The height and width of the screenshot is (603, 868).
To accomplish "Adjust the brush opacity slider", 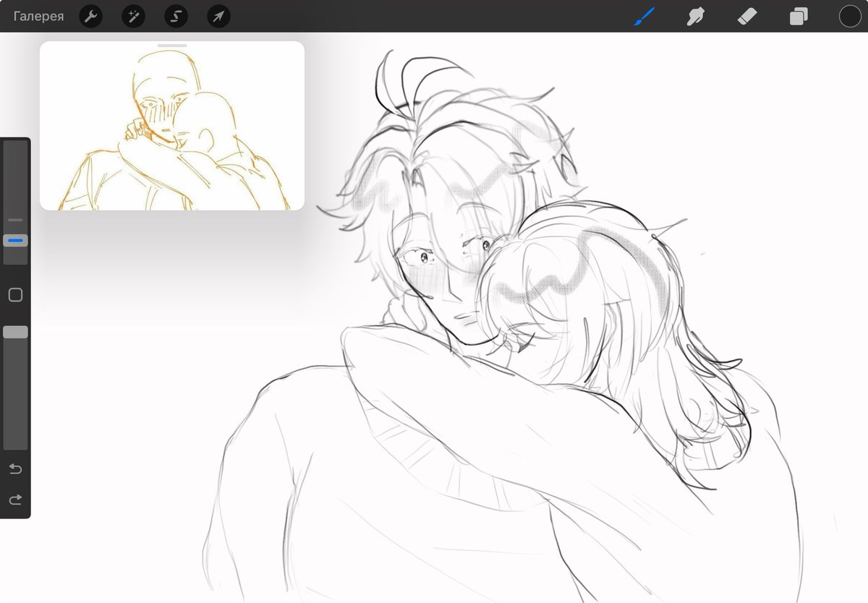I will (x=15, y=332).
